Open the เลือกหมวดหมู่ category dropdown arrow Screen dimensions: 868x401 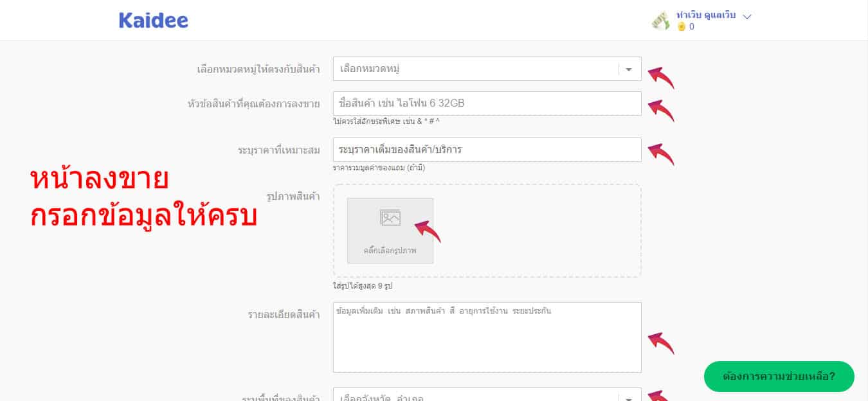[x=629, y=69]
